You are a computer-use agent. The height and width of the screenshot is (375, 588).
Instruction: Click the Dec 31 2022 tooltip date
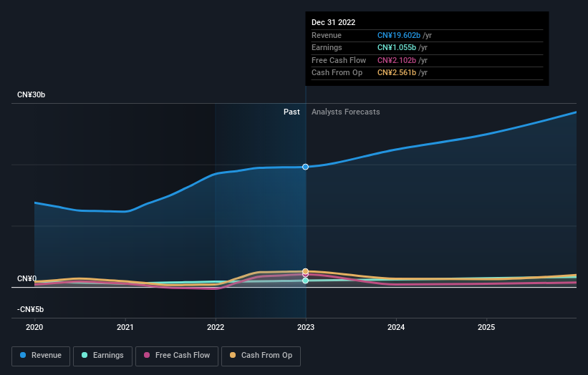click(333, 22)
